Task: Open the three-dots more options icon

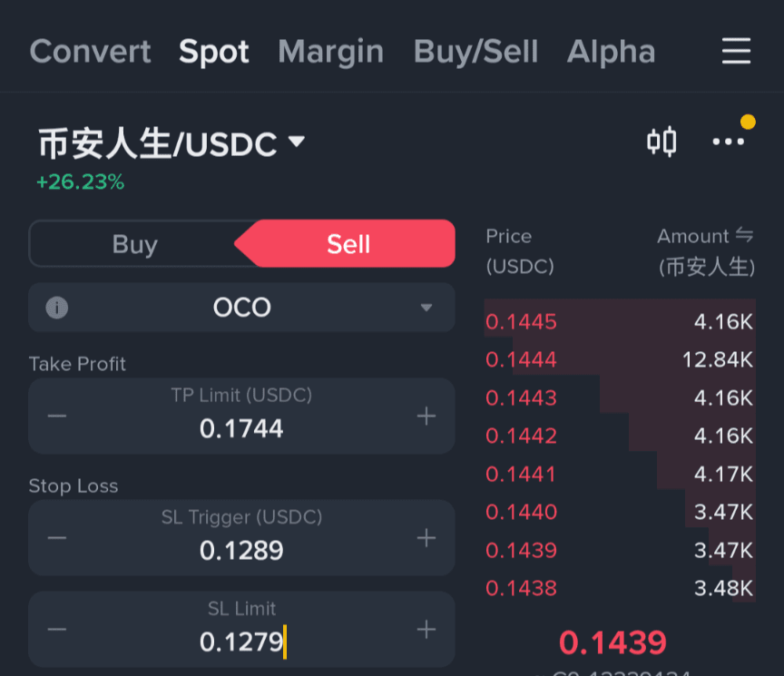Action: pyautogui.click(x=728, y=142)
